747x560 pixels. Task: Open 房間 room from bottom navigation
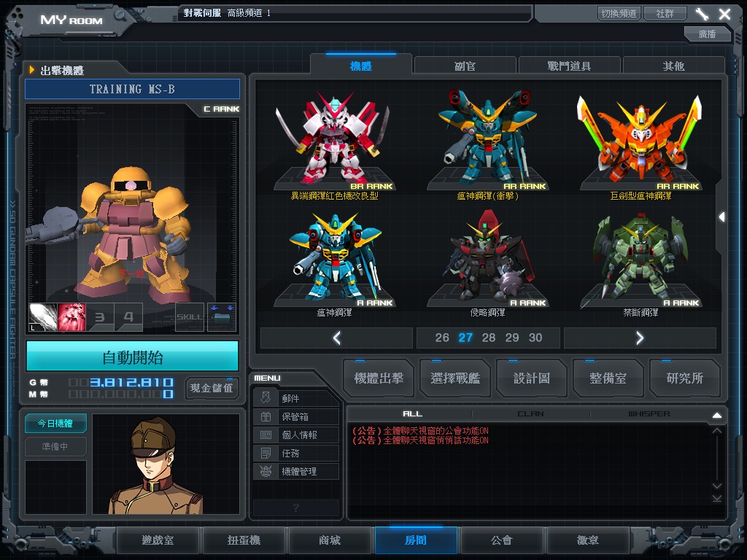[416, 540]
